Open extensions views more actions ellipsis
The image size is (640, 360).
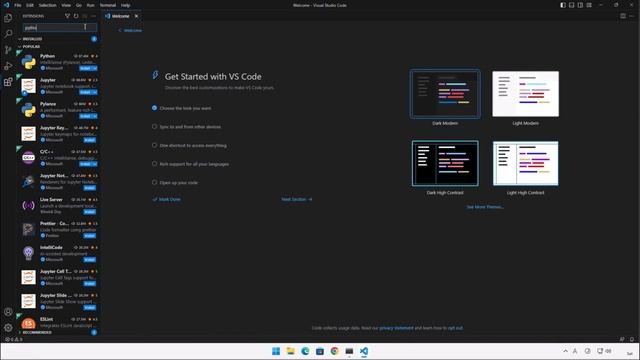(93, 16)
